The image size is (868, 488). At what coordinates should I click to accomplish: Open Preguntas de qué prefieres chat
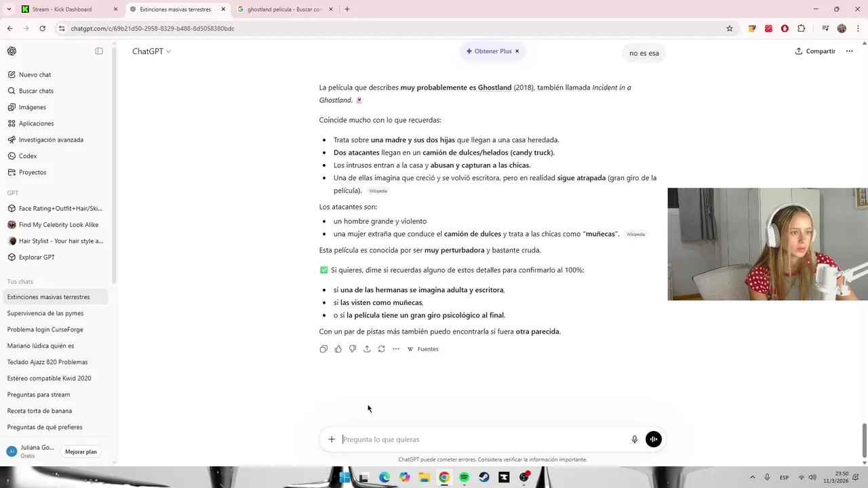click(56, 427)
